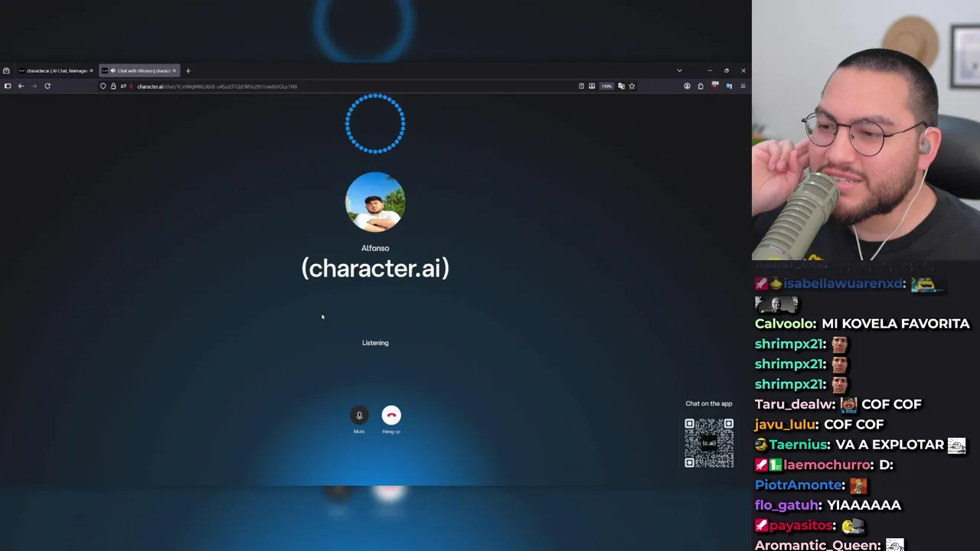Open the red extension with counter badge
Viewport: 980px width, 551px height.
tap(715, 86)
